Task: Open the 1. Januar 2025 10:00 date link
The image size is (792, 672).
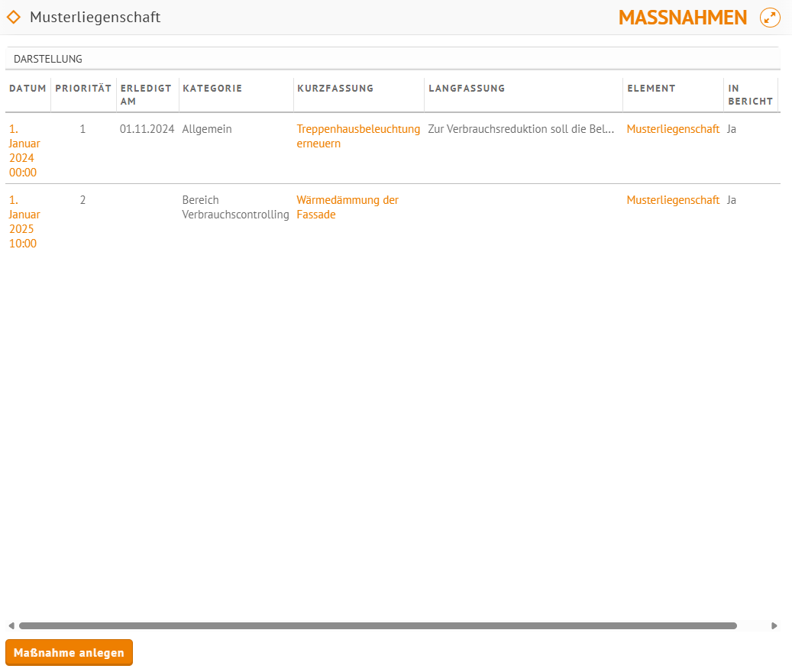Action: (x=24, y=221)
